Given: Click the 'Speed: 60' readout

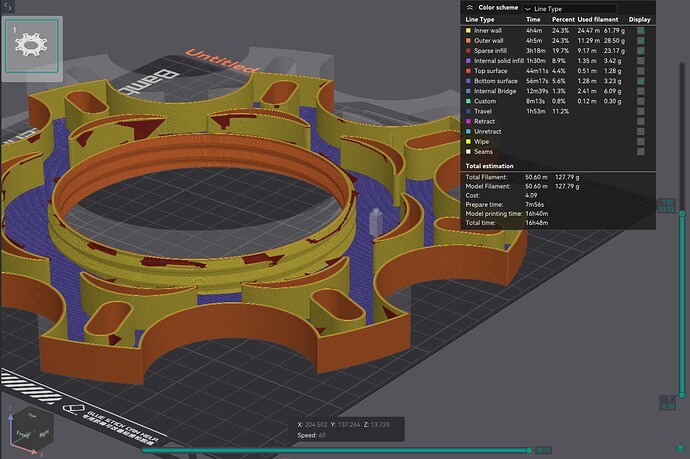Looking at the screenshot, I should 312,435.
